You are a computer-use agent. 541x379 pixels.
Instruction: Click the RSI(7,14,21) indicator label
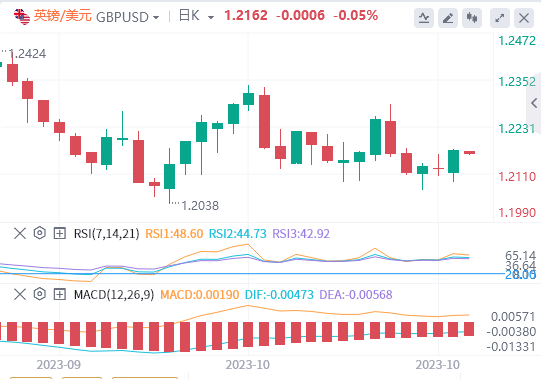(x=107, y=234)
